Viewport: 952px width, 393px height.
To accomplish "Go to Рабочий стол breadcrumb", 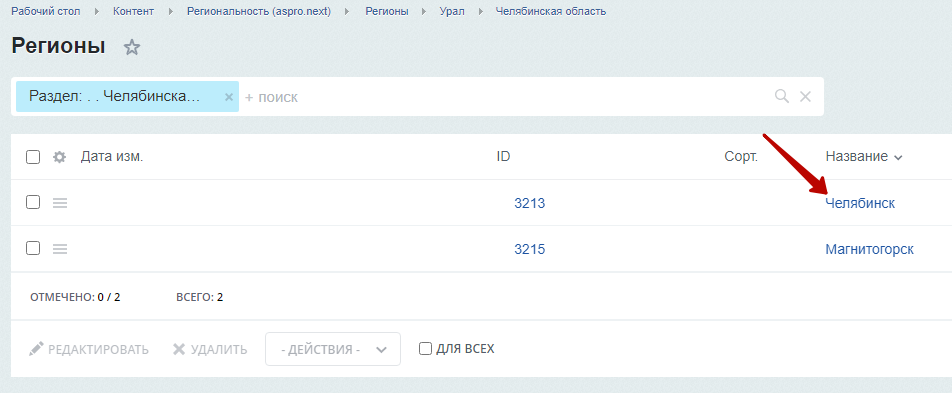I will tap(46, 11).
